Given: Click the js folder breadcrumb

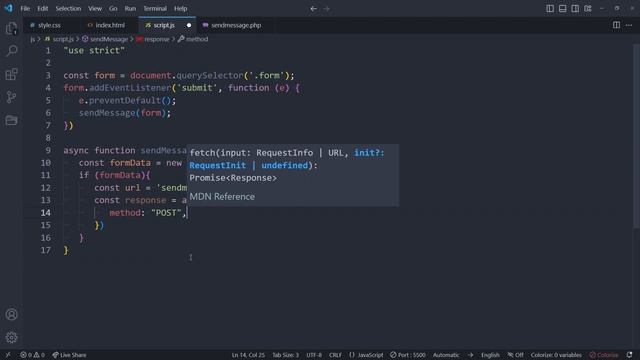Looking at the screenshot, I should (33, 39).
